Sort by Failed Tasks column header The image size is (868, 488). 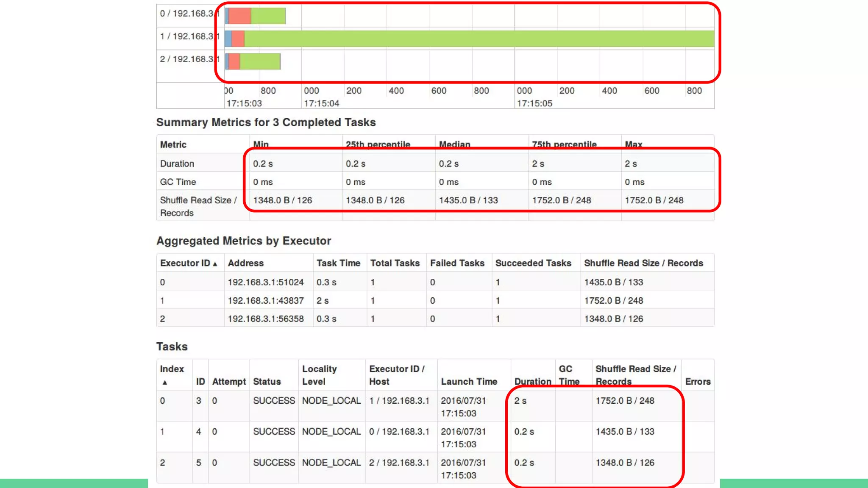(x=457, y=263)
